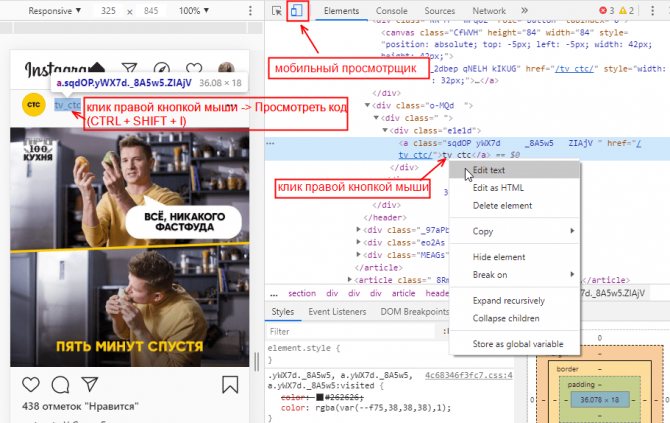
Task: Choose Collapse children
Action: coord(514,318)
